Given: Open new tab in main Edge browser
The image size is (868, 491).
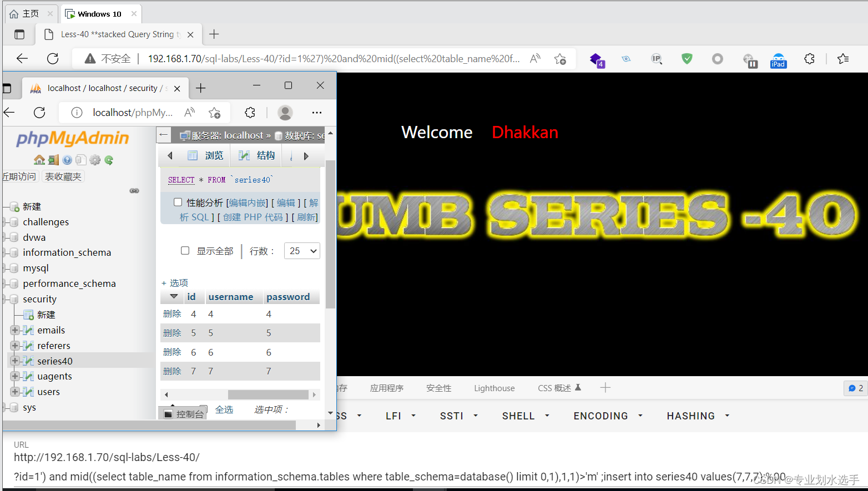Looking at the screenshot, I should [214, 34].
